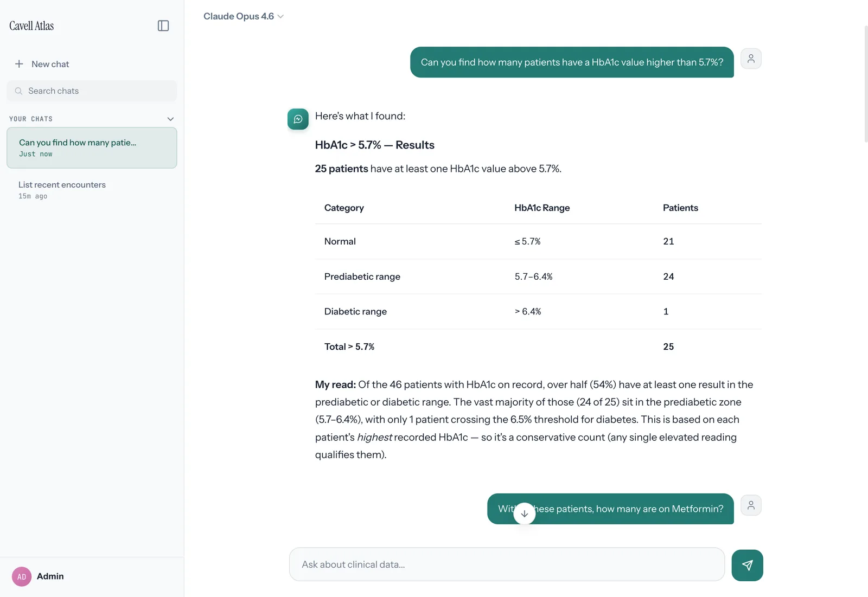Click the 'Ask about clinical data...' input

[x=507, y=564]
